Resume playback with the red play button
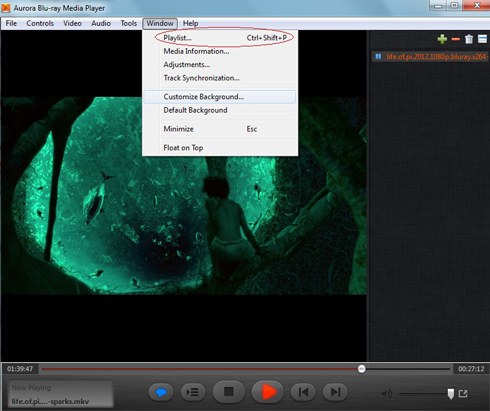Viewport: 490px width, 411px height. [x=268, y=392]
